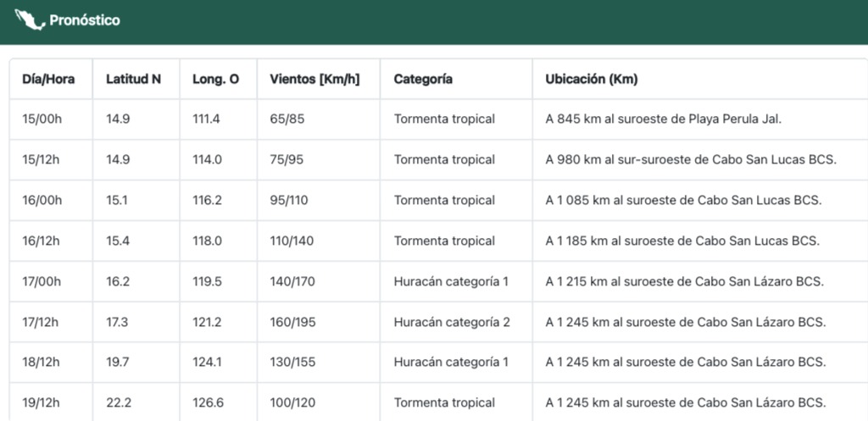Select the 1 185 km Cabo San Lucas location
This screenshot has height=421, width=868.
pyautogui.click(x=682, y=241)
